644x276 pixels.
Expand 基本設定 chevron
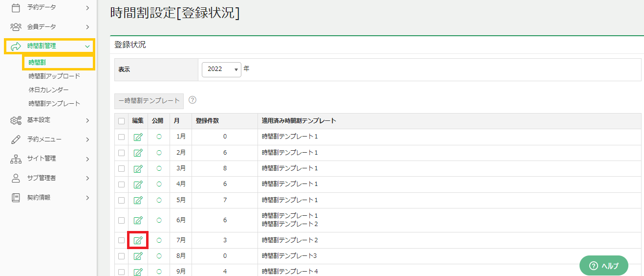pyautogui.click(x=87, y=120)
